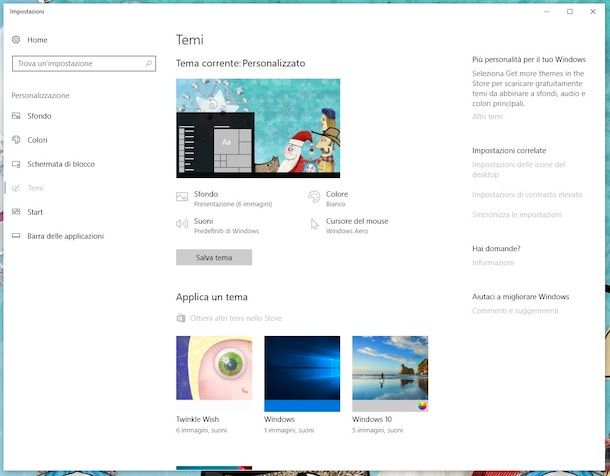610x476 pixels.
Task: Click the Sfondo picture icon in sidebar
Action: (16, 116)
